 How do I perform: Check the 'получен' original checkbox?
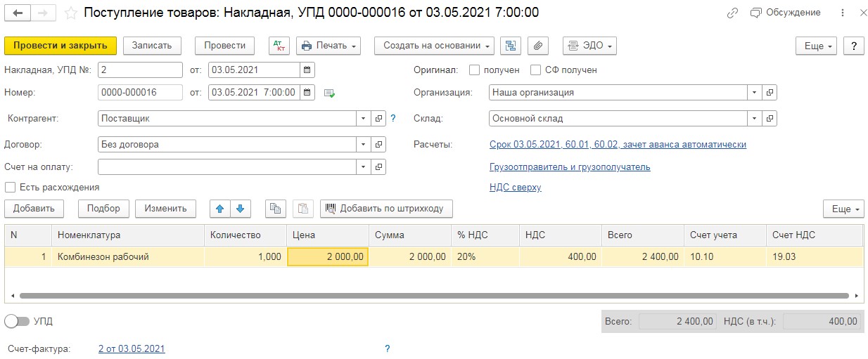coord(475,70)
